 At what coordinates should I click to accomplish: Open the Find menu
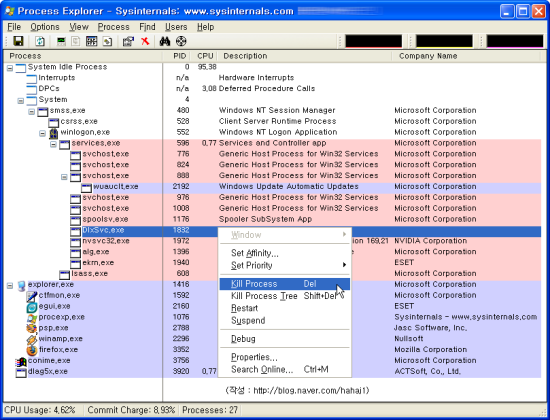click(x=147, y=27)
